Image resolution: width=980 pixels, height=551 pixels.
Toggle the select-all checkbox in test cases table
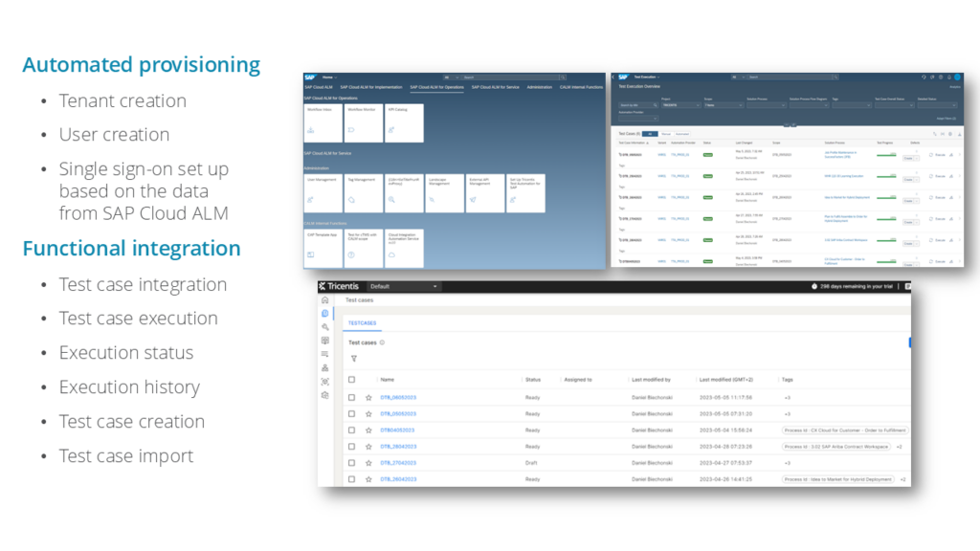point(350,380)
